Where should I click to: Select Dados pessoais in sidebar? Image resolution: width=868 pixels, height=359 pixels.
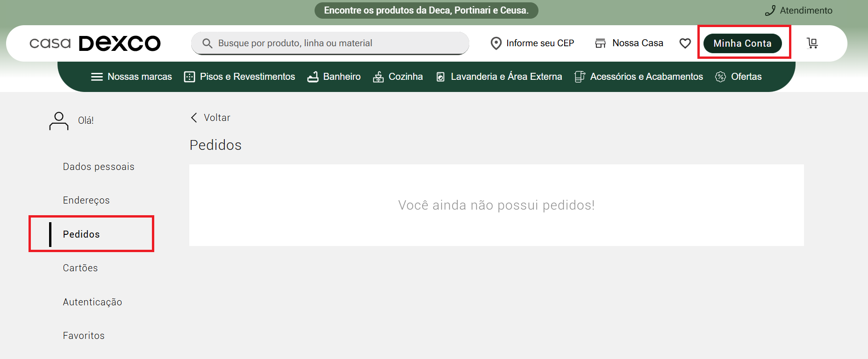tap(99, 167)
